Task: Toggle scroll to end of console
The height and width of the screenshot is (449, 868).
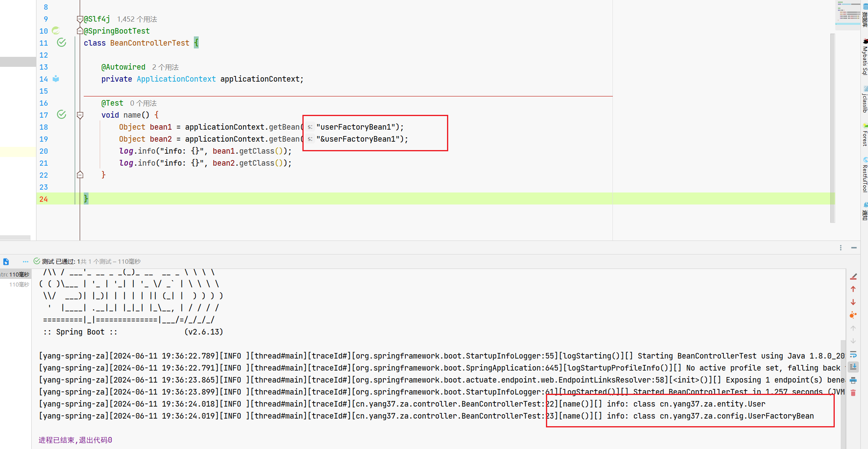Action: click(x=853, y=367)
